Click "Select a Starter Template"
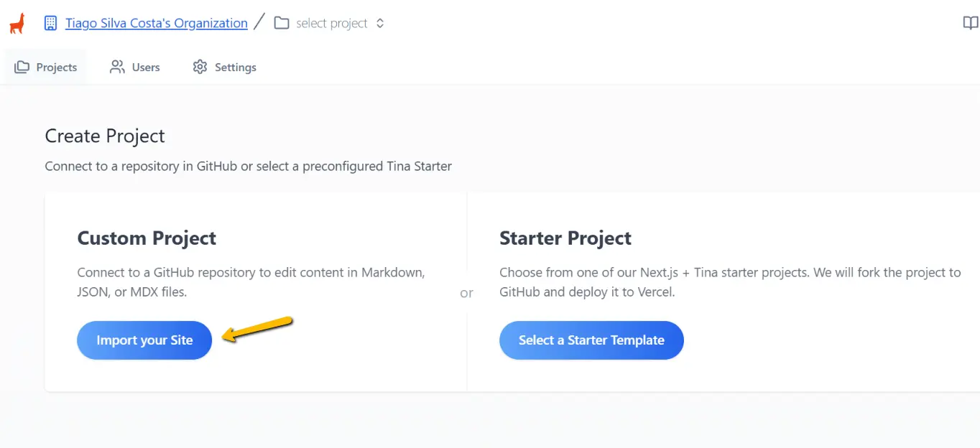Screen dimensions: 980x448 click(x=591, y=340)
